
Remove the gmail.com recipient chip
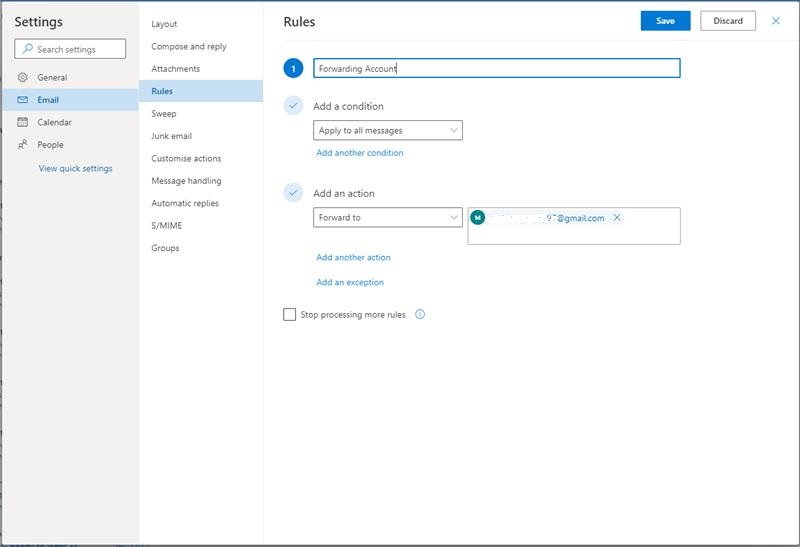(617, 218)
